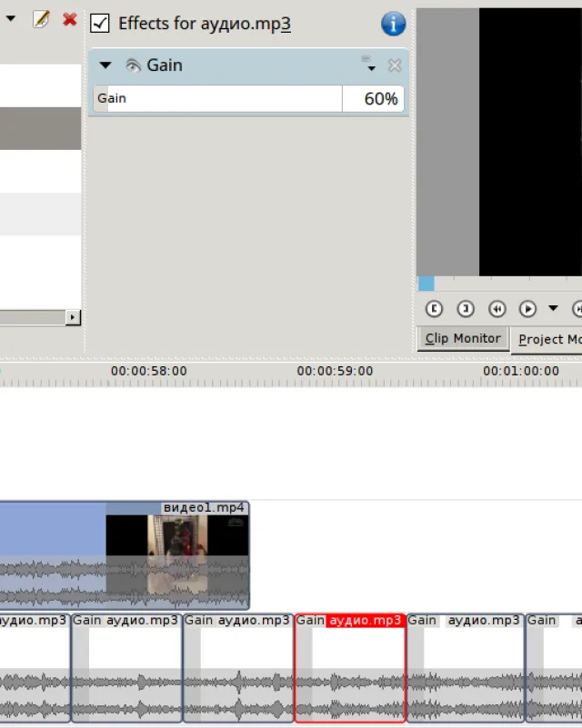Click the Gain slider bar
Image resolution: width=582 pixels, height=728 pixels.
click(x=218, y=98)
